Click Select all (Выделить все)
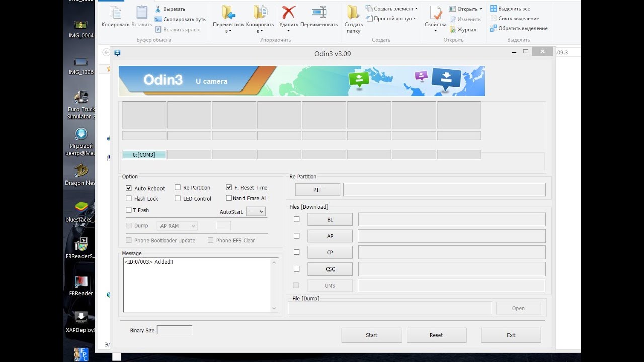Image resolution: width=644 pixels, height=362 pixels. 510,9
